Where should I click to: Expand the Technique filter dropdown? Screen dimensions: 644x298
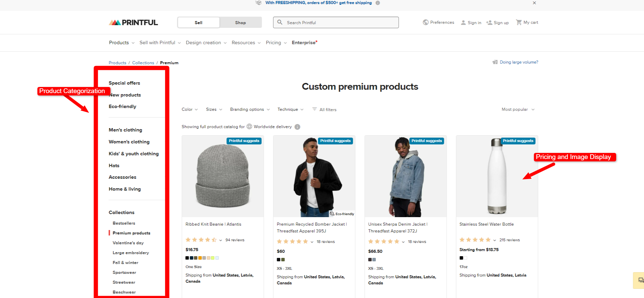[x=290, y=109]
